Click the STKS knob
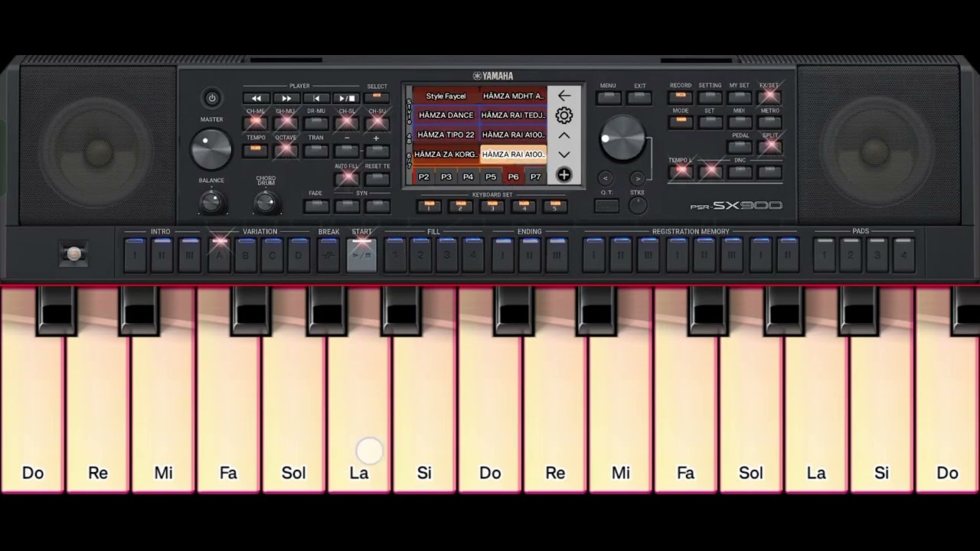Screen dimensions: 980x551 tap(638, 205)
